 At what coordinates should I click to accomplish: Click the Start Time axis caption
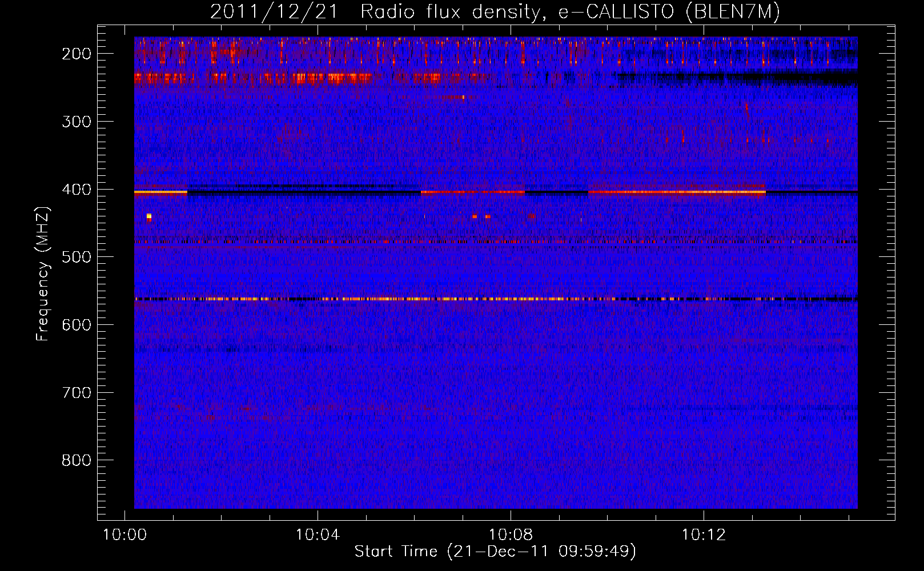coord(495,552)
